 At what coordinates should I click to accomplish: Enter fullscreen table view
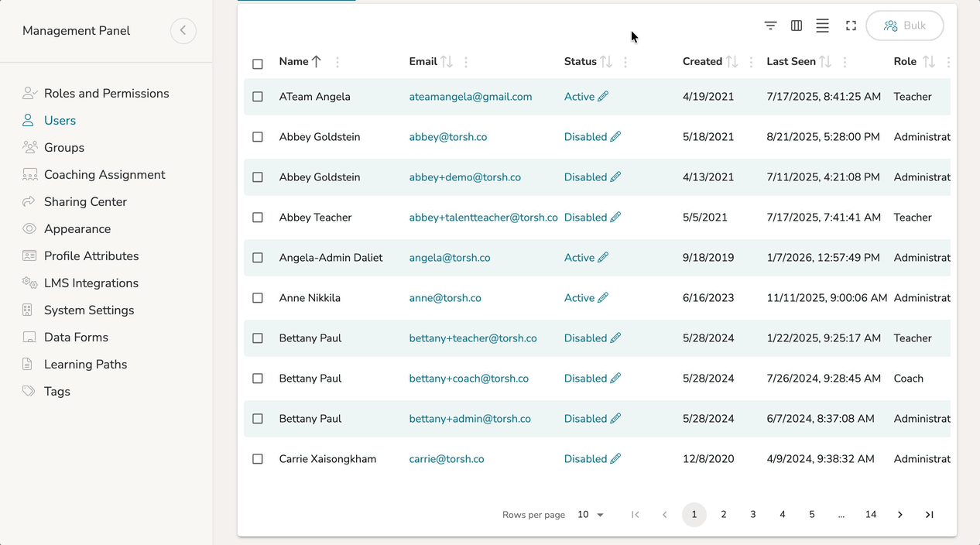[851, 26]
